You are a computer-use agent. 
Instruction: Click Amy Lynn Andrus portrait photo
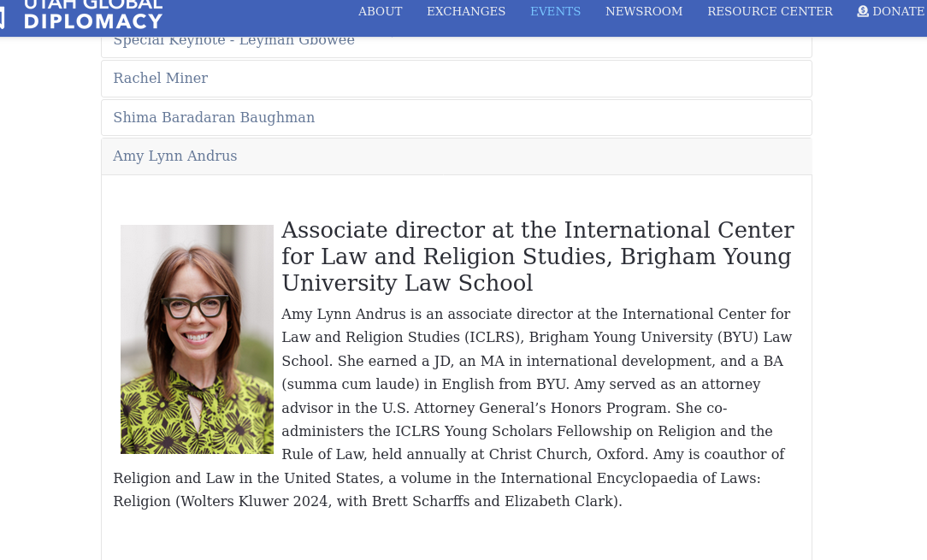click(x=197, y=339)
